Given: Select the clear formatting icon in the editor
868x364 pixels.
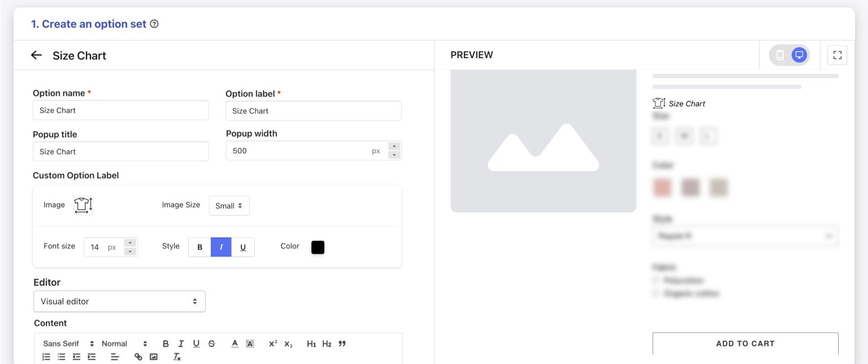Looking at the screenshot, I should click(x=176, y=357).
